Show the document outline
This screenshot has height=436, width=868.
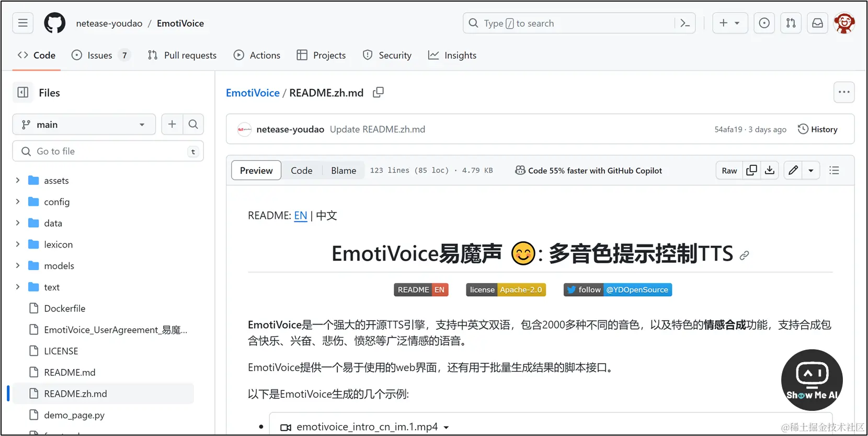coord(834,170)
